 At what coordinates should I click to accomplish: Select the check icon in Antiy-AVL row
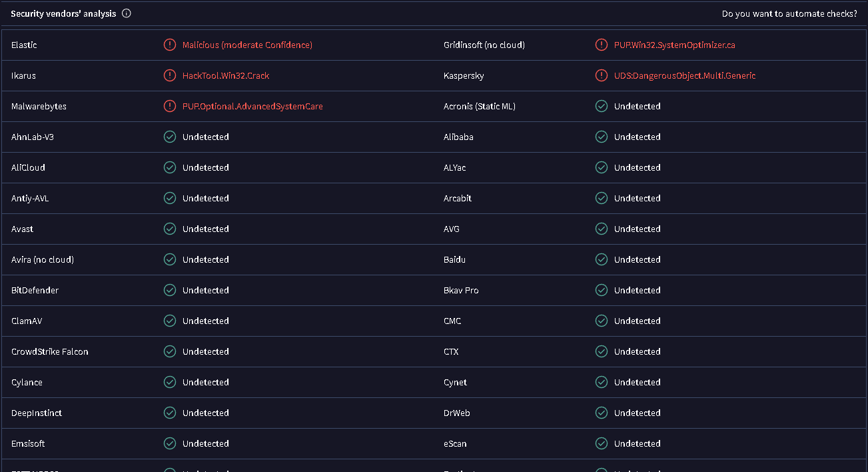tap(170, 198)
